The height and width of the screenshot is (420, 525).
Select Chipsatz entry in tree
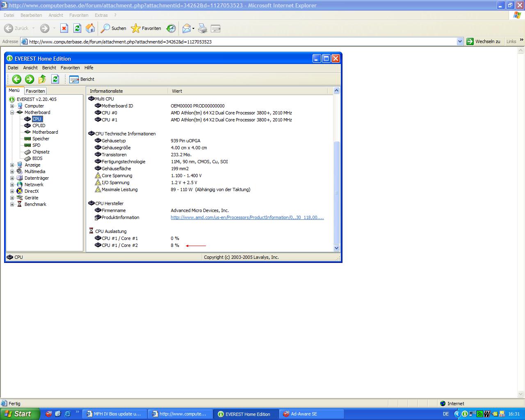41,152
